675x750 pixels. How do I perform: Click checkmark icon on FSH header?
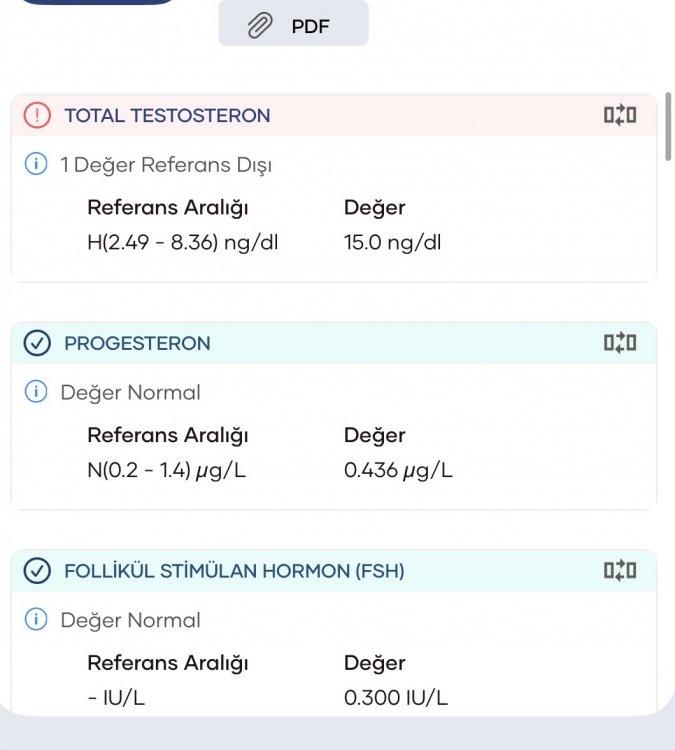coord(37,571)
